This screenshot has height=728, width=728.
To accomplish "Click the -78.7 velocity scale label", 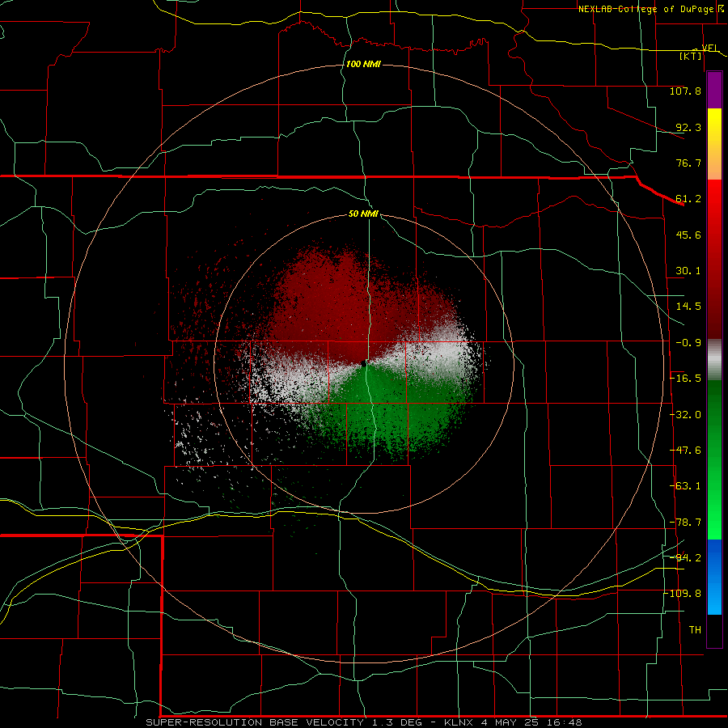I will pos(685,523).
